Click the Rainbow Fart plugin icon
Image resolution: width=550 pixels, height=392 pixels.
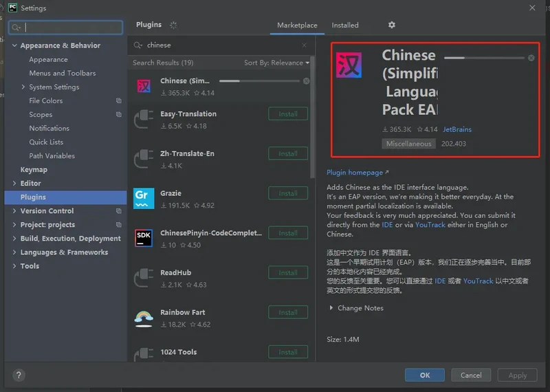tap(144, 318)
